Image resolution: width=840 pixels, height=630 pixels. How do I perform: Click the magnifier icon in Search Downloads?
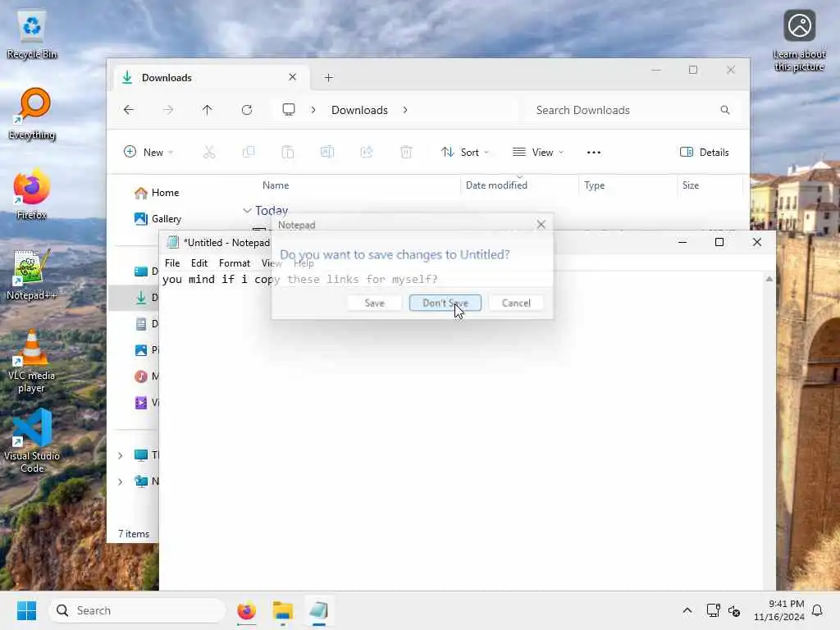725,110
